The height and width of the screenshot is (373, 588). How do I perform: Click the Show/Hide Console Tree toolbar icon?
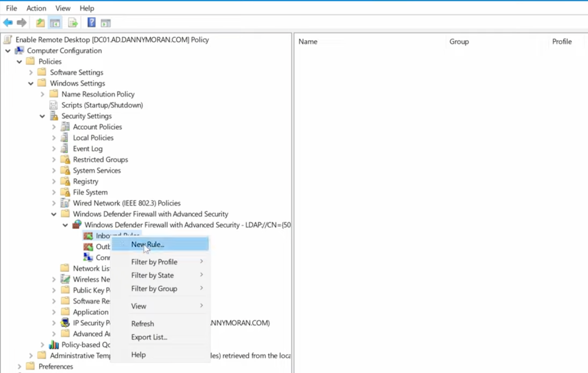[55, 22]
